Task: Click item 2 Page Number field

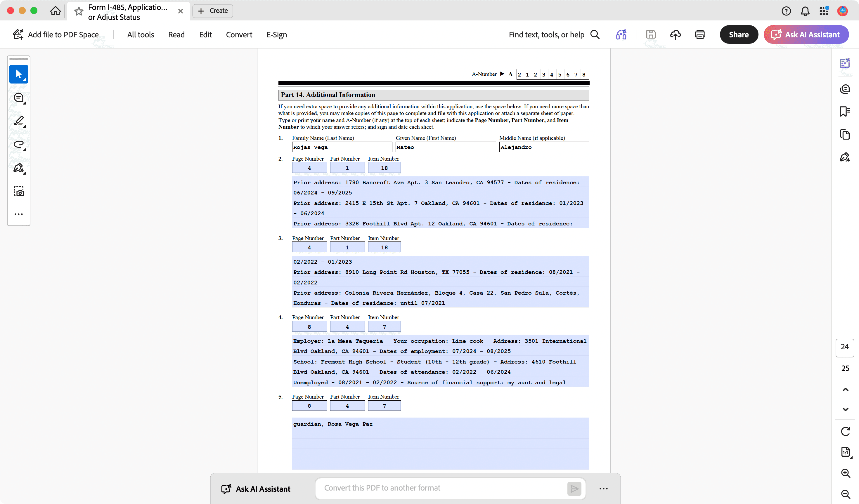Action: [x=309, y=168]
